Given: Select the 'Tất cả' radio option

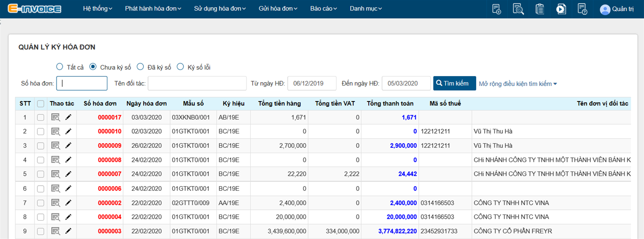Looking at the screenshot, I should point(59,67).
